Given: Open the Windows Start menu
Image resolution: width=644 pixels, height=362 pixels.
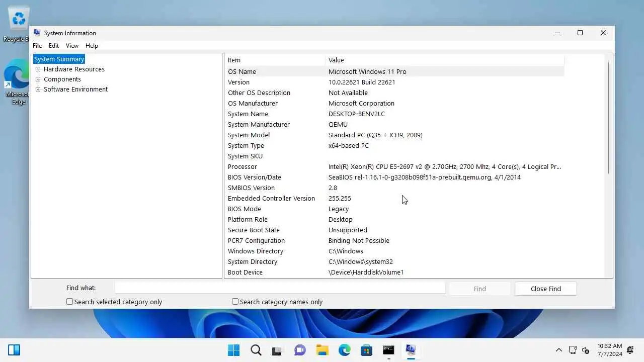Looking at the screenshot, I should (x=233, y=350).
